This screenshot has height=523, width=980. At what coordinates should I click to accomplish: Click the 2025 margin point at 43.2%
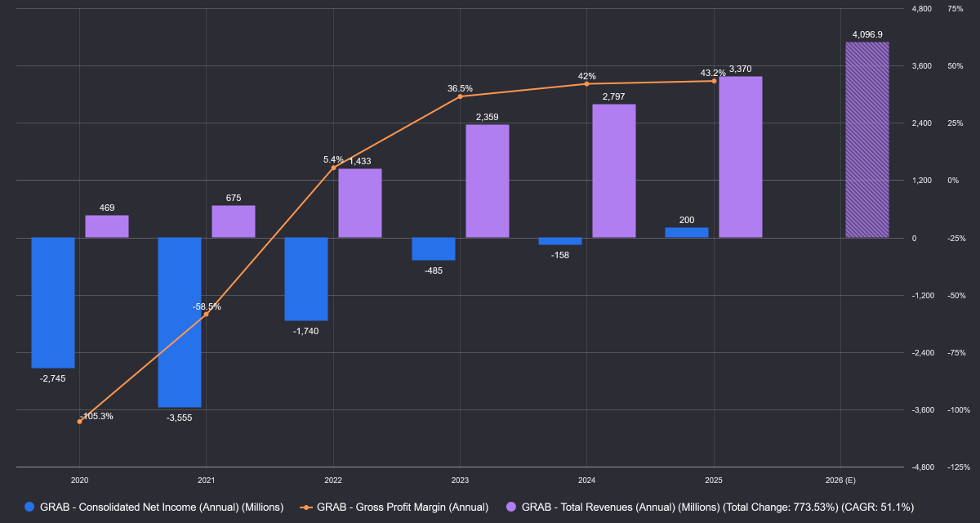(714, 81)
